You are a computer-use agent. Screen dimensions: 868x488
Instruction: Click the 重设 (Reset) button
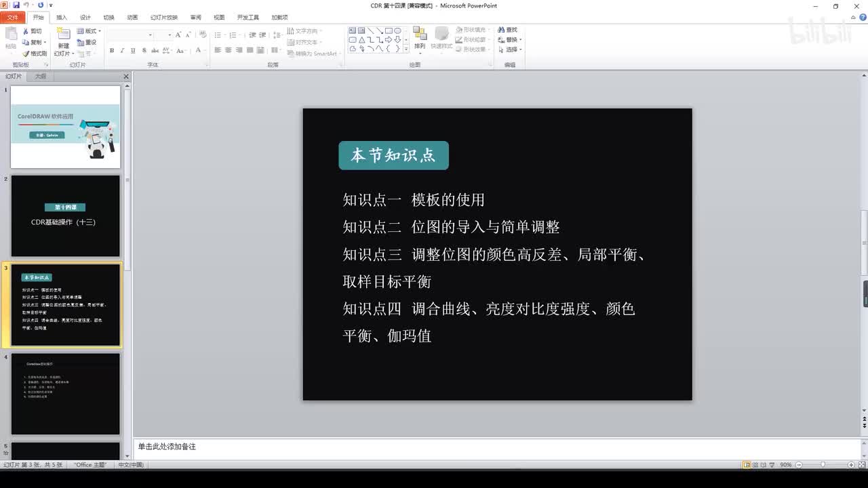(x=87, y=42)
